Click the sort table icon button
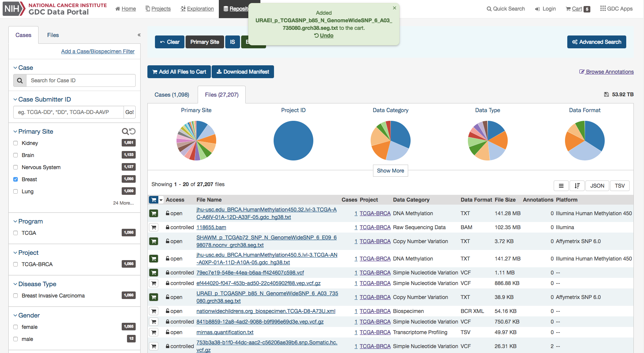 577,186
